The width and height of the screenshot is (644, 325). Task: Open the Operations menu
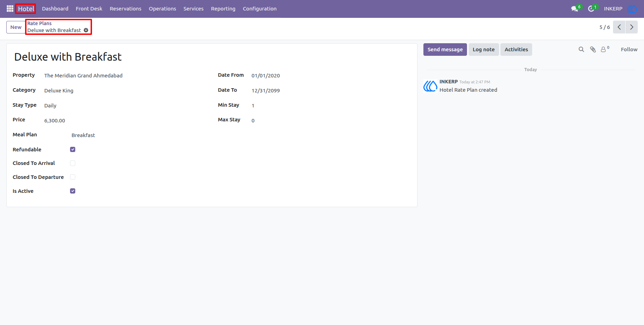click(162, 9)
